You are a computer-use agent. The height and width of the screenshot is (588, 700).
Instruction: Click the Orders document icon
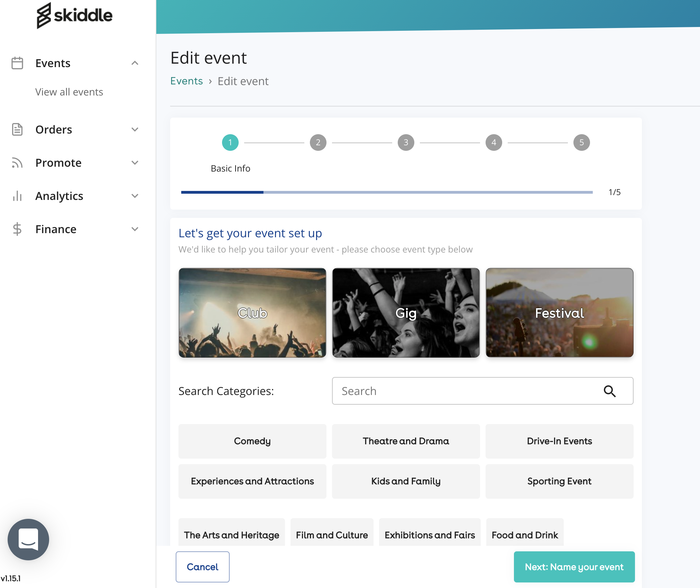(17, 129)
